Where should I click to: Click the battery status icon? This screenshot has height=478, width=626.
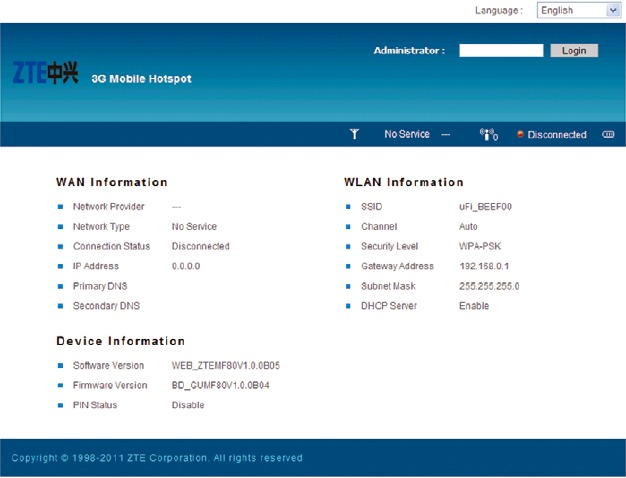pyautogui.click(x=608, y=134)
